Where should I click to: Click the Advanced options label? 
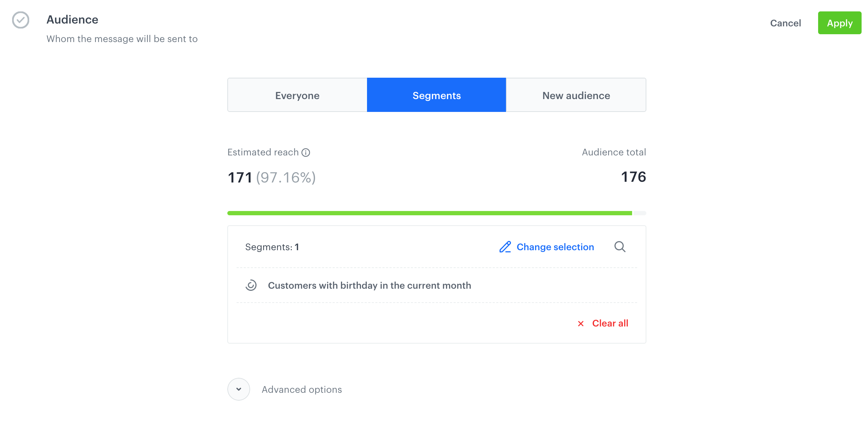tap(301, 390)
